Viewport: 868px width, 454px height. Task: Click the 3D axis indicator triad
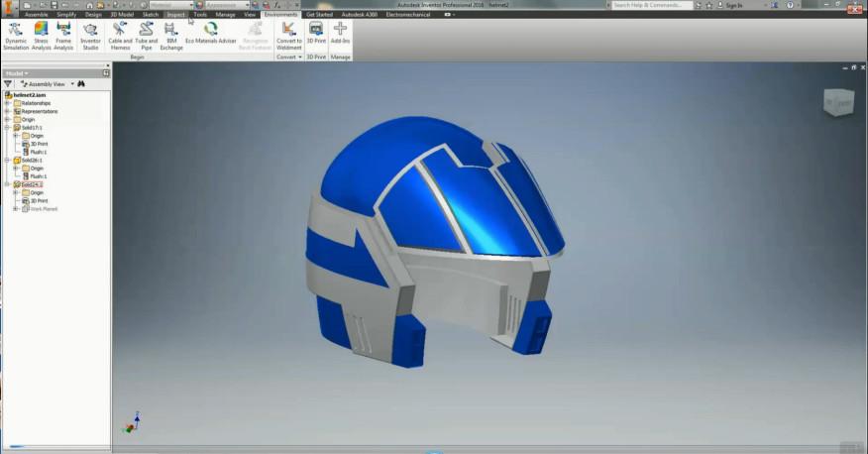pyautogui.click(x=132, y=422)
